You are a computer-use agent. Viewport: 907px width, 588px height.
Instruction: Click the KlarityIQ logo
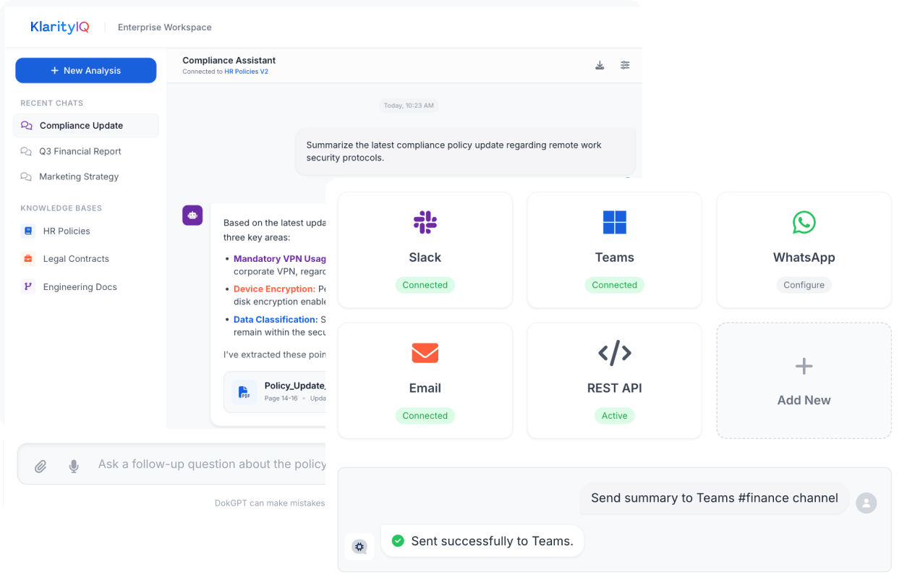pyautogui.click(x=60, y=27)
